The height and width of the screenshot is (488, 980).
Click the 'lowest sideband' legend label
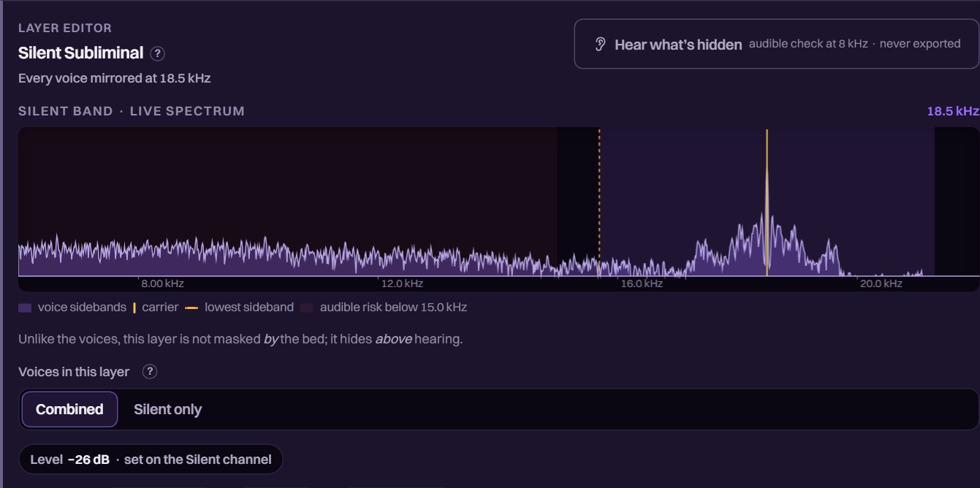[249, 308]
